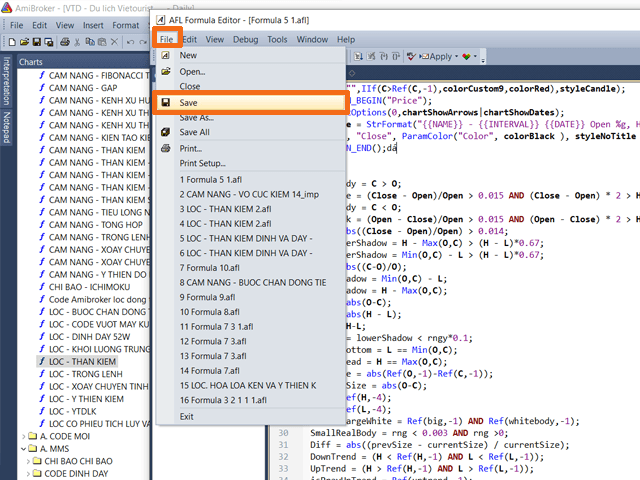Open Tools menu in Formula Editor
This screenshot has height=480, width=640.
pyautogui.click(x=277, y=39)
